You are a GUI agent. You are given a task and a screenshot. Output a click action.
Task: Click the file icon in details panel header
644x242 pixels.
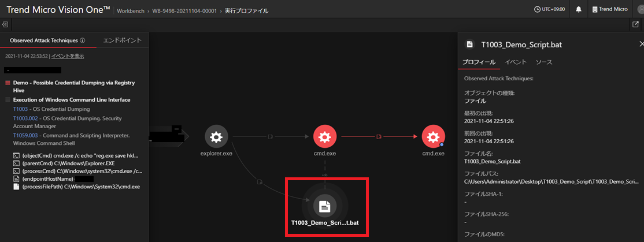(469, 44)
